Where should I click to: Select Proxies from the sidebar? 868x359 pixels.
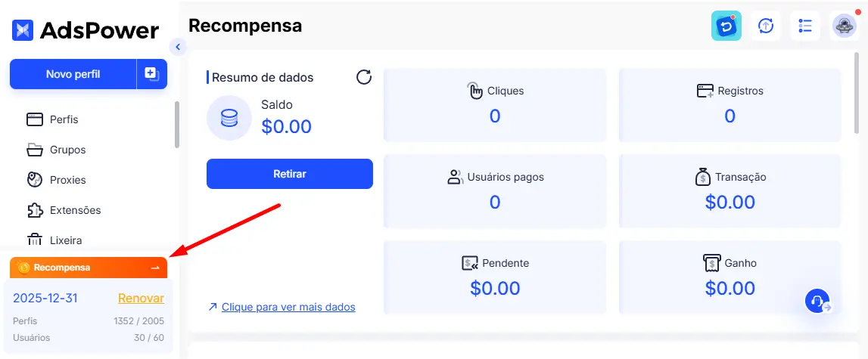point(67,180)
